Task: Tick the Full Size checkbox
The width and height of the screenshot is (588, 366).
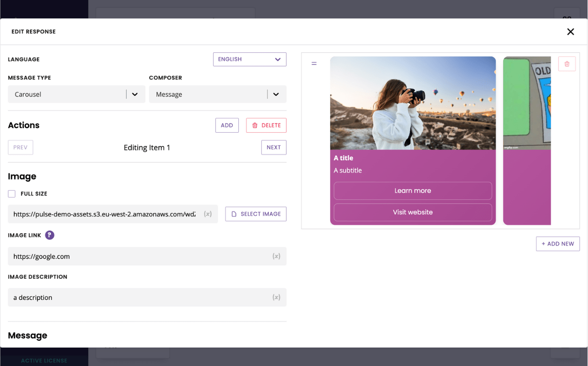Action: pyautogui.click(x=12, y=194)
